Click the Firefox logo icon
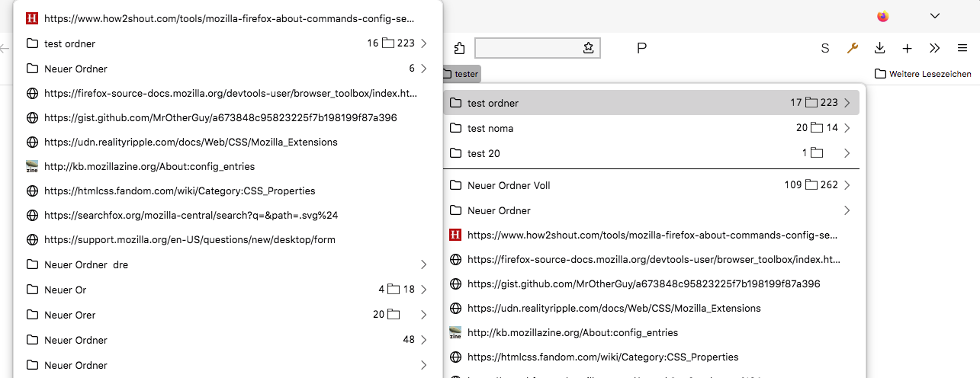 tap(883, 16)
